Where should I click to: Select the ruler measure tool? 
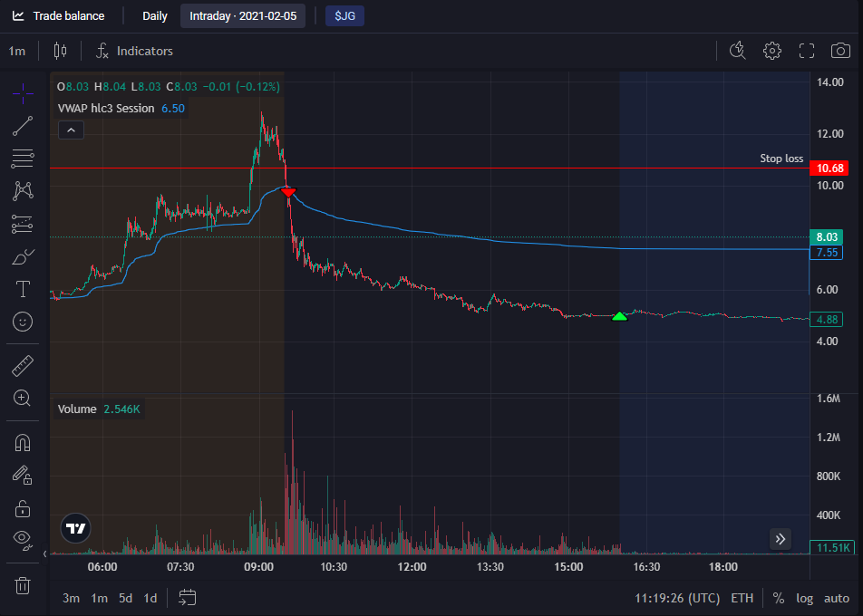tap(23, 366)
